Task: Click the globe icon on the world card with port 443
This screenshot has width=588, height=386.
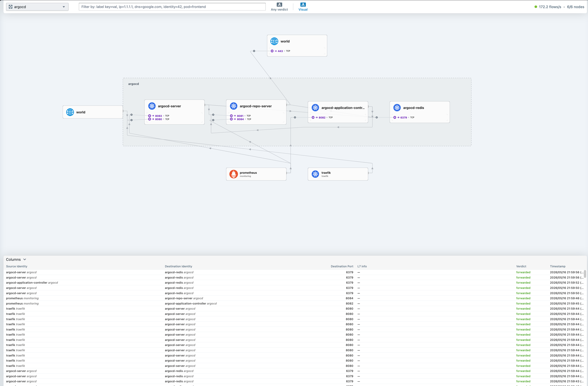Action: coord(274,41)
